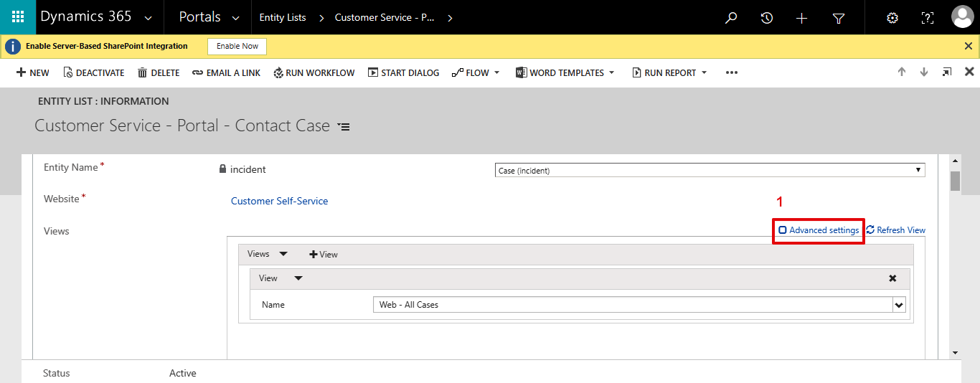Screen dimensions: 980x383
Task: Click the user profile avatar
Action: tap(962, 17)
